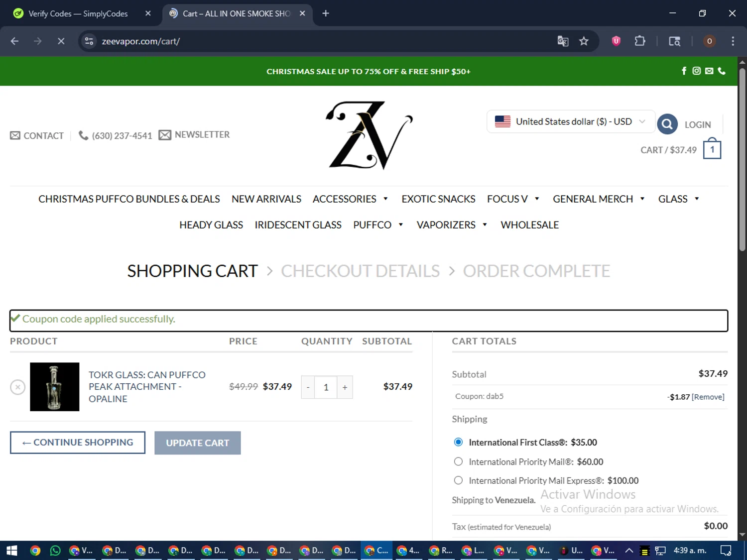
Task: Select International Priority Mail Express shipping
Action: click(458, 480)
